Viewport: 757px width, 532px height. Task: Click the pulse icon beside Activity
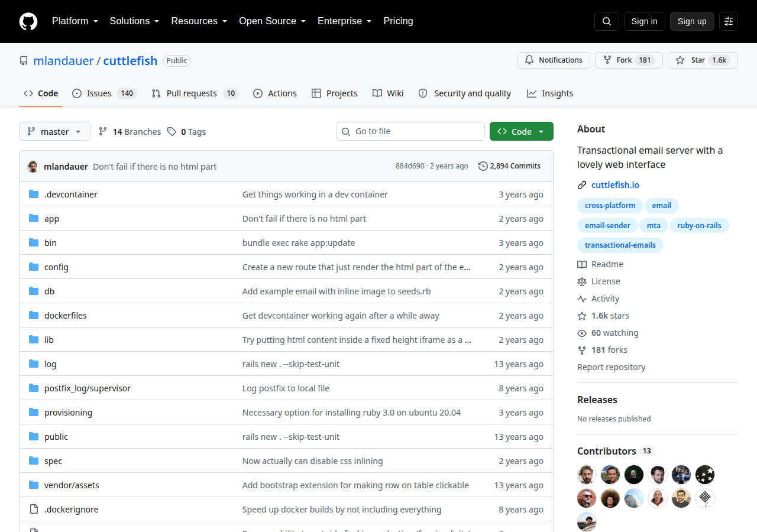[x=582, y=299]
